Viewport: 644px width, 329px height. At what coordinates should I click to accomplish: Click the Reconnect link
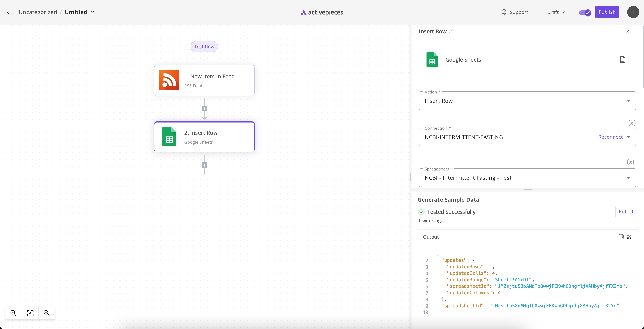point(610,137)
